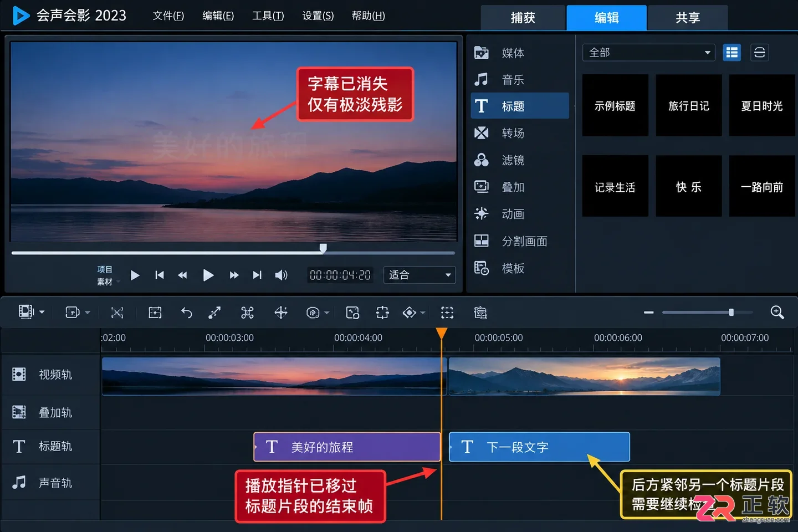This screenshot has height=532, width=798.
Task: Open the 全部 category dropdown
Action: coord(648,53)
